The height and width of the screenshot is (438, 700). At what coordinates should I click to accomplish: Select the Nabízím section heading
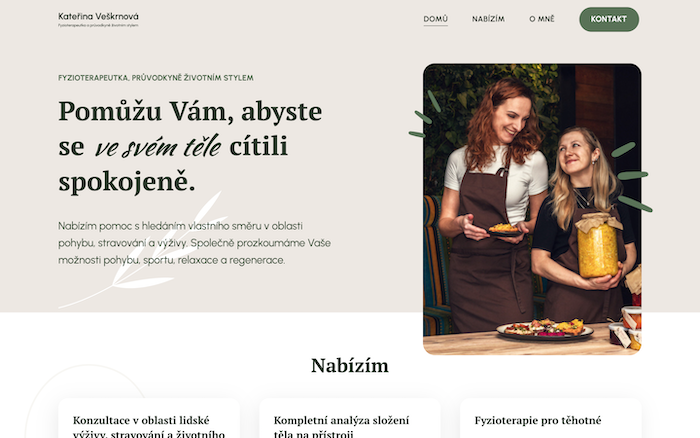tap(350, 366)
